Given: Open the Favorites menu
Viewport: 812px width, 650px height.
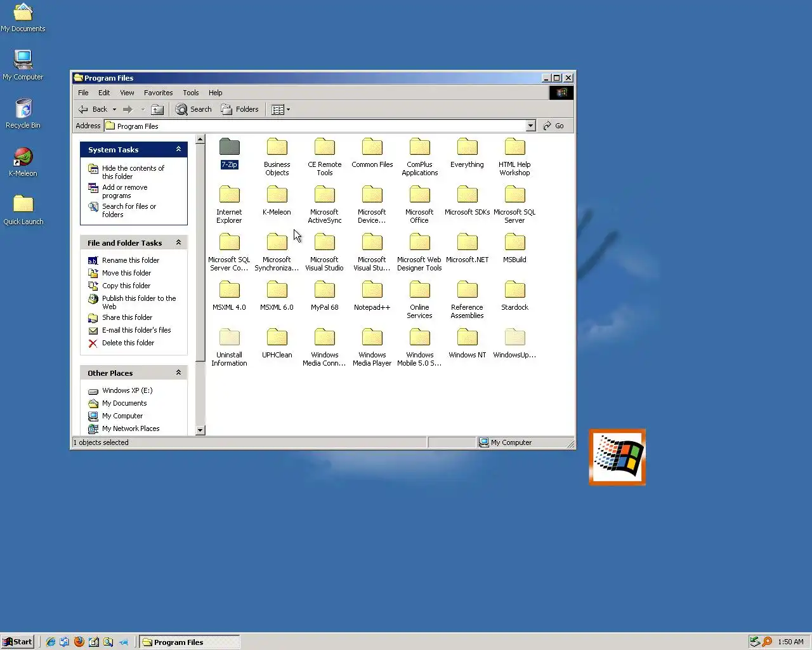Looking at the screenshot, I should pos(158,93).
